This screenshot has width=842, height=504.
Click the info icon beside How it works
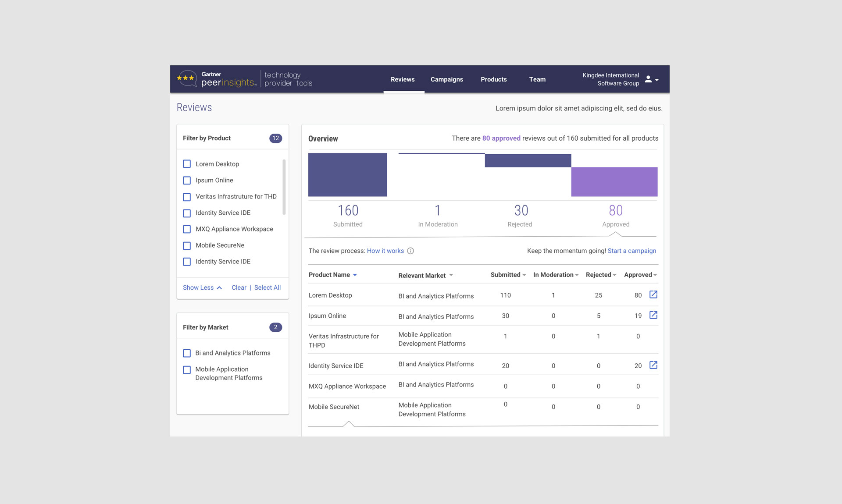pos(410,251)
